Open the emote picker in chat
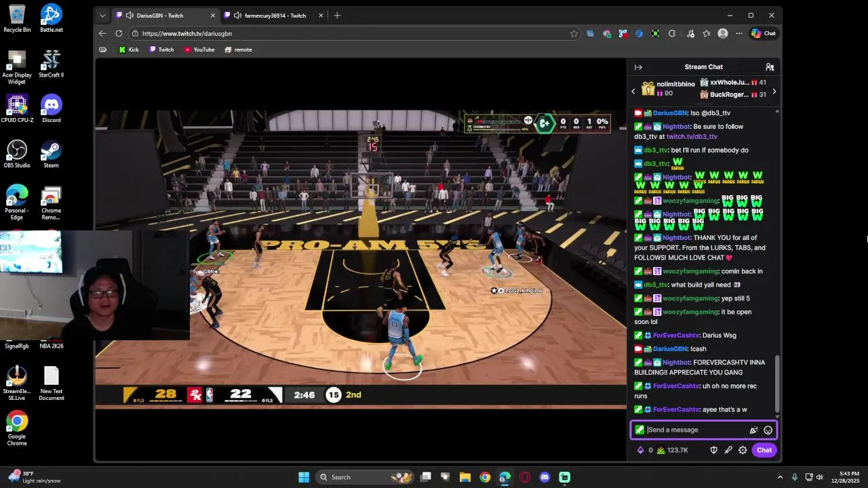This screenshot has height=488, width=868. coord(768,430)
